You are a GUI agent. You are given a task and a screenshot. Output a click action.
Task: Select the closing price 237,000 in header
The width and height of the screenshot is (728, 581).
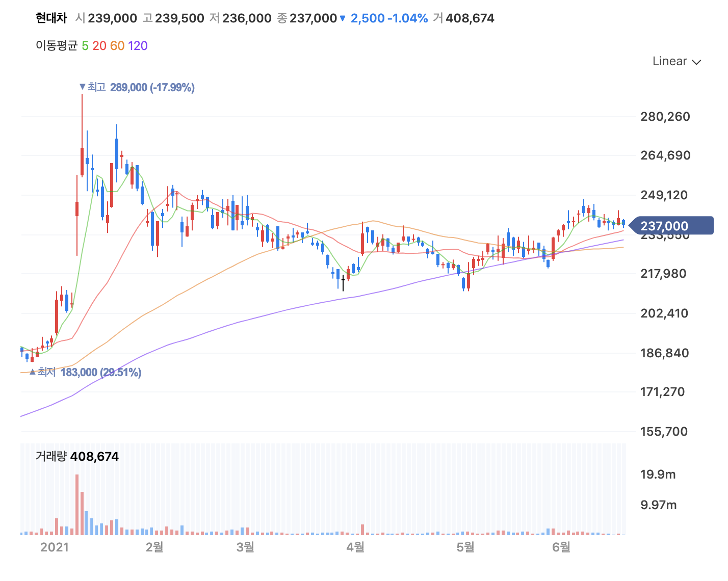click(313, 18)
